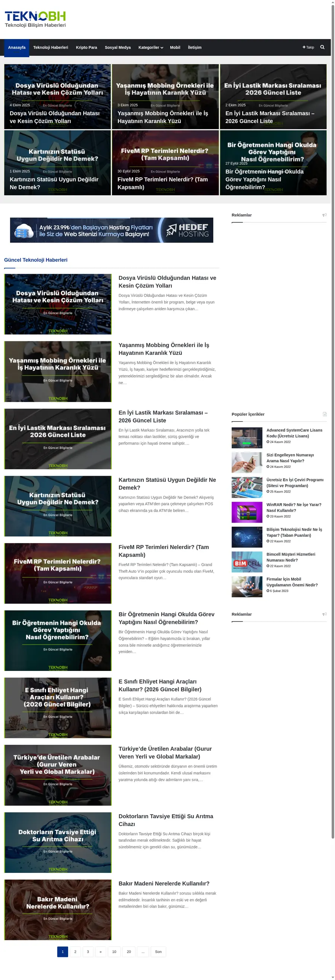Viewport: 335px width, 980px height.
Task: Click WinRAR archive icon thumbnail in popular posts
Action: click(247, 512)
